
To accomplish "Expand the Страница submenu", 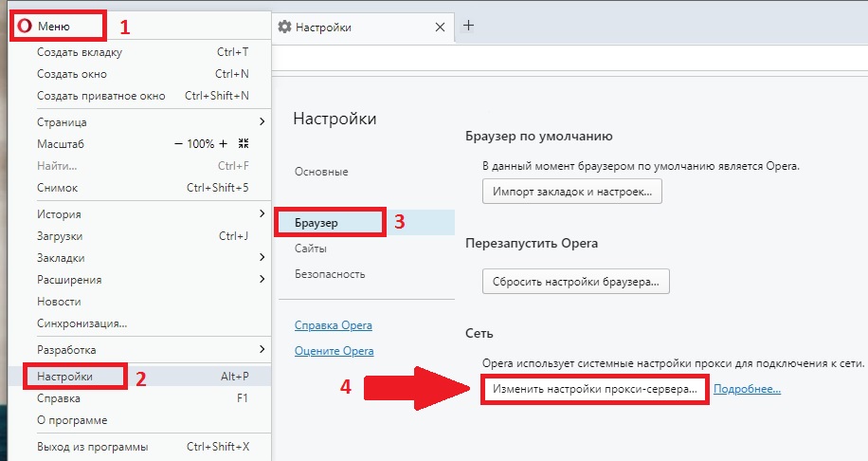I will click(x=262, y=122).
